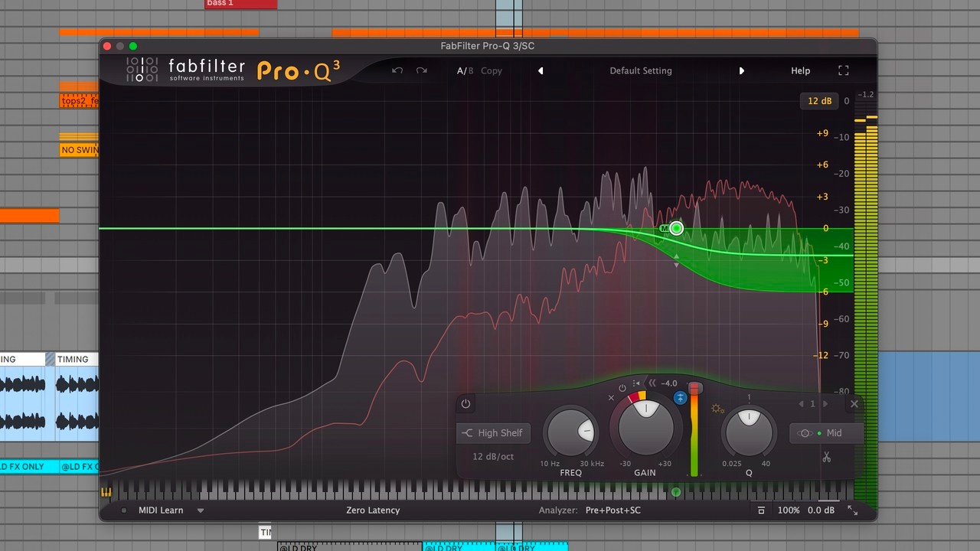
Task: Toggle the band enable power button
Action: pyautogui.click(x=465, y=403)
